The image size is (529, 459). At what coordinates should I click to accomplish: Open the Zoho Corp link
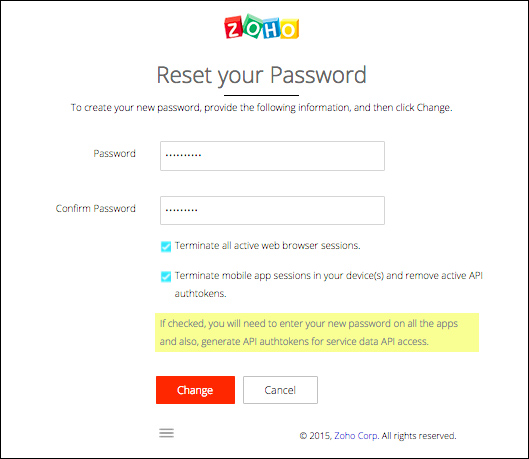(357, 436)
